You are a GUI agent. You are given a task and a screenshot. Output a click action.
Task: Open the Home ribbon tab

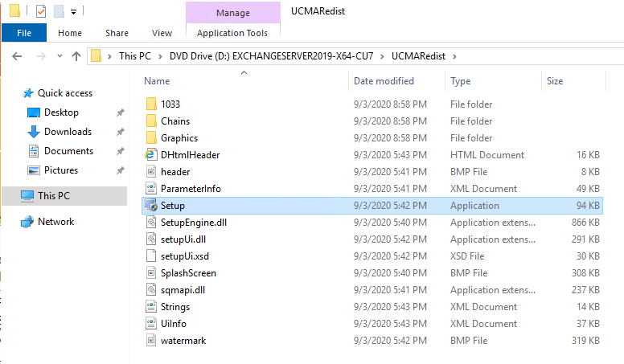coord(70,33)
